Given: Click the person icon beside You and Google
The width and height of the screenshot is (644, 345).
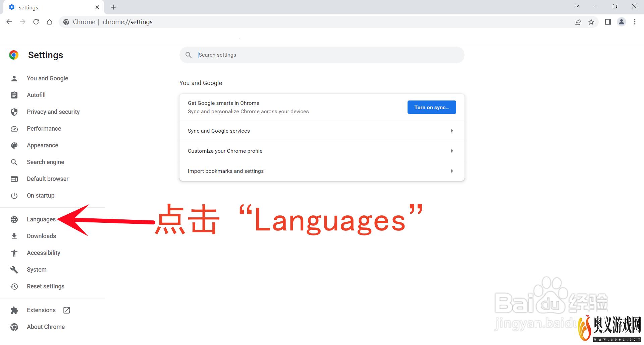Looking at the screenshot, I should [14, 78].
